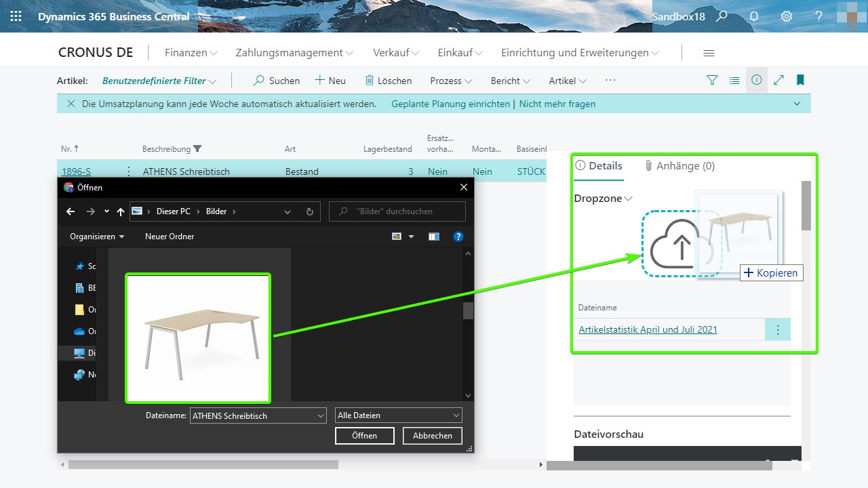Open Benutzerdefinierte Filter dropdown
The height and width of the screenshot is (488, 868).
coord(159,81)
